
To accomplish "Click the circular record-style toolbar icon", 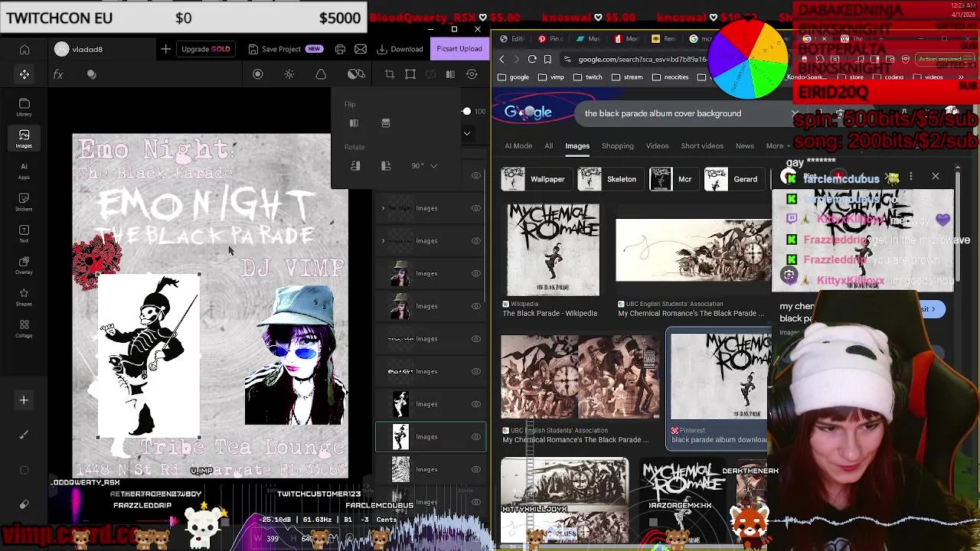I will coord(258,74).
